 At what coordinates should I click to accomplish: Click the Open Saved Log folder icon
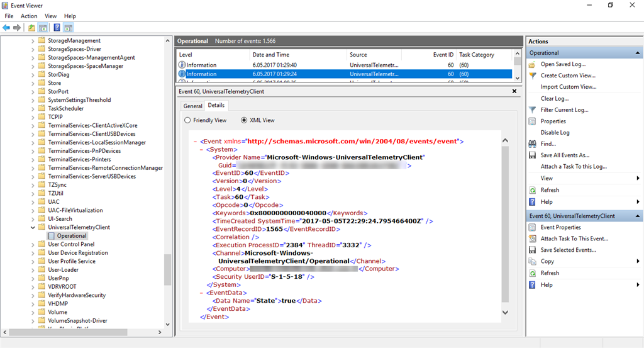click(x=532, y=65)
